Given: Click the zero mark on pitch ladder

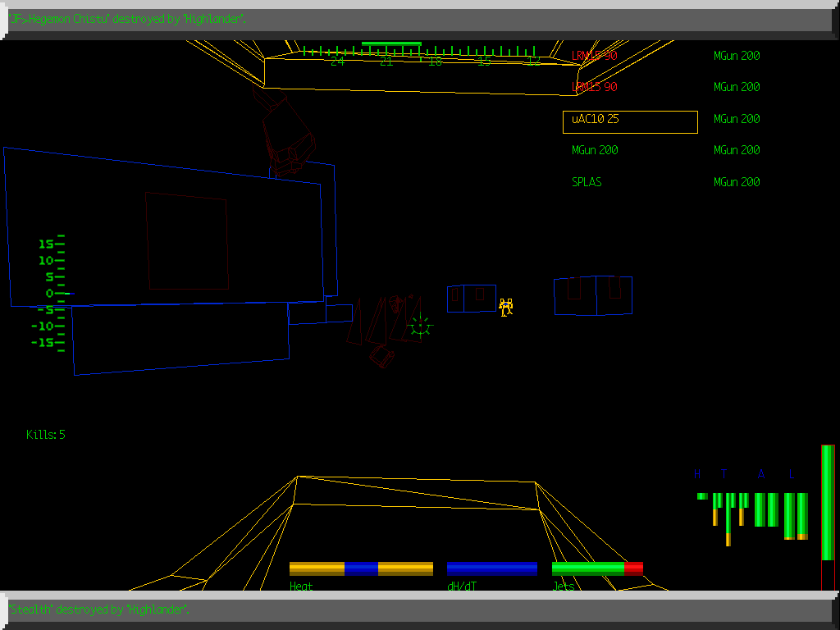Looking at the screenshot, I should click(54, 293).
